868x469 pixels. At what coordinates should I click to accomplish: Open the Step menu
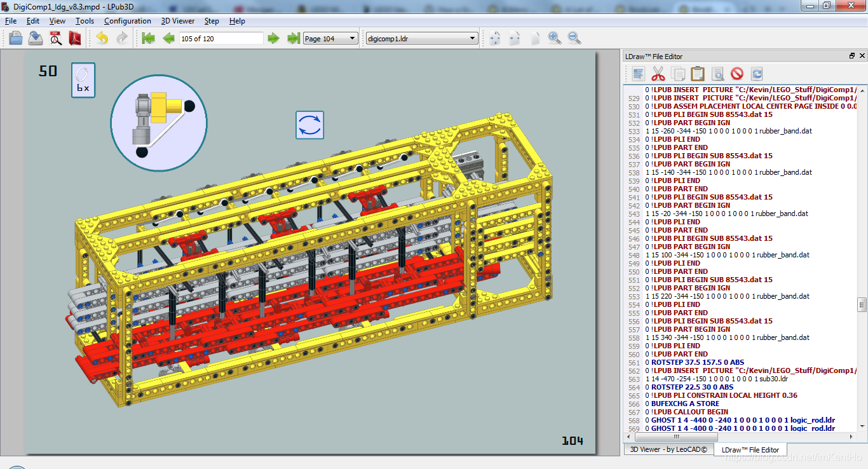[x=212, y=21]
